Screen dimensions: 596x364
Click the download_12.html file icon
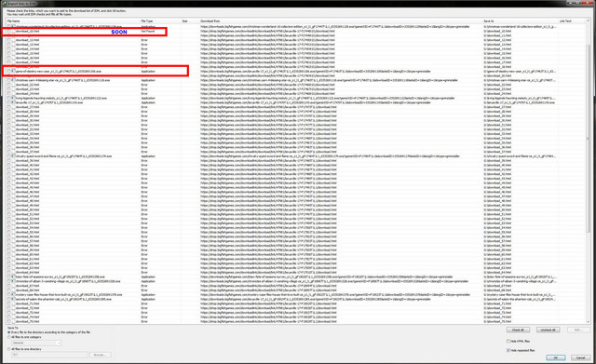click(13, 40)
